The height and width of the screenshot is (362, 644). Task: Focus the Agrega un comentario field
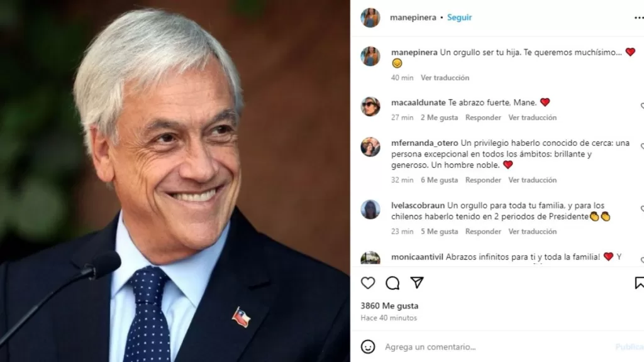point(497,347)
